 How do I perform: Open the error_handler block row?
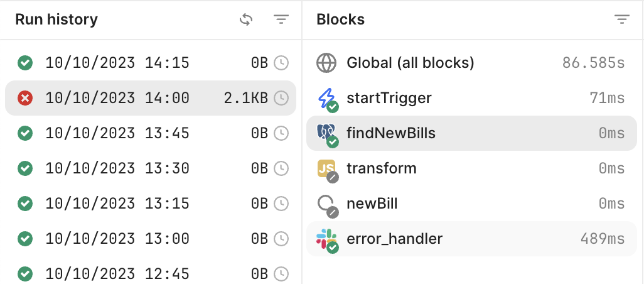click(x=471, y=238)
